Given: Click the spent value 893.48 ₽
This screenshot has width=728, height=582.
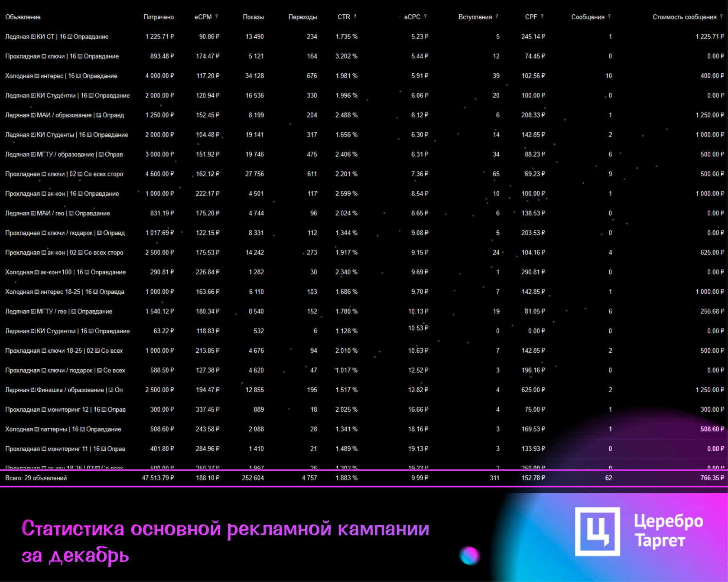Looking at the screenshot, I should pyautogui.click(x=162, y=56).
